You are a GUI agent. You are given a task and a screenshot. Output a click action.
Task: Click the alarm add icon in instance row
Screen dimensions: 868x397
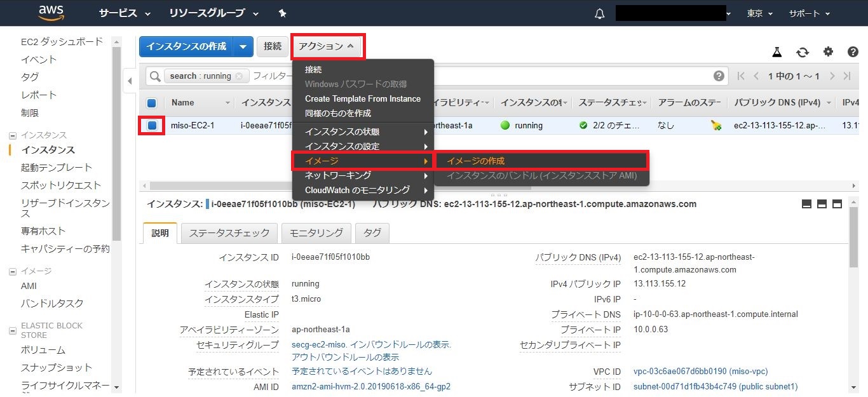click(x=716, y=126)
